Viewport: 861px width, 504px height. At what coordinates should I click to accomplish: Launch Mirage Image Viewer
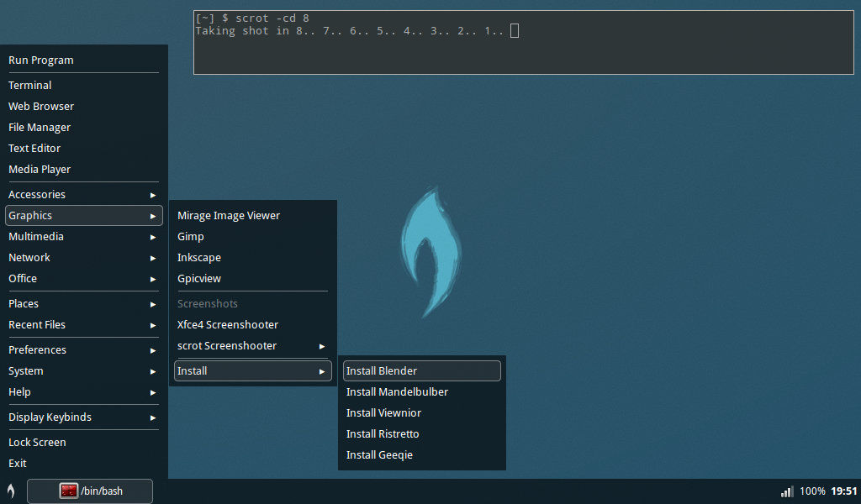252,216
